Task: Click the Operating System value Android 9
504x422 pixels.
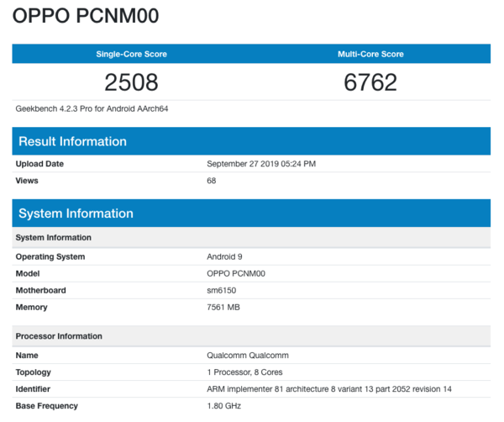Action: pos(224,257)
